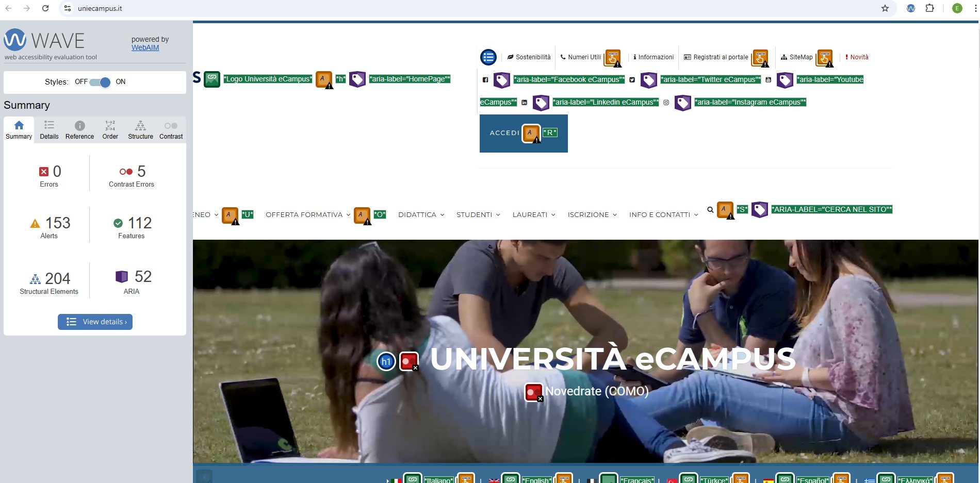
Task: Click the contrast error icon beside Novedrate
Action: pos(534,392)
